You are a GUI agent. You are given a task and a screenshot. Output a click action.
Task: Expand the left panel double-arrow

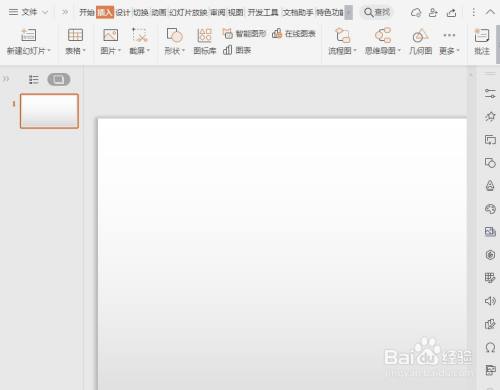click(6, 79)
